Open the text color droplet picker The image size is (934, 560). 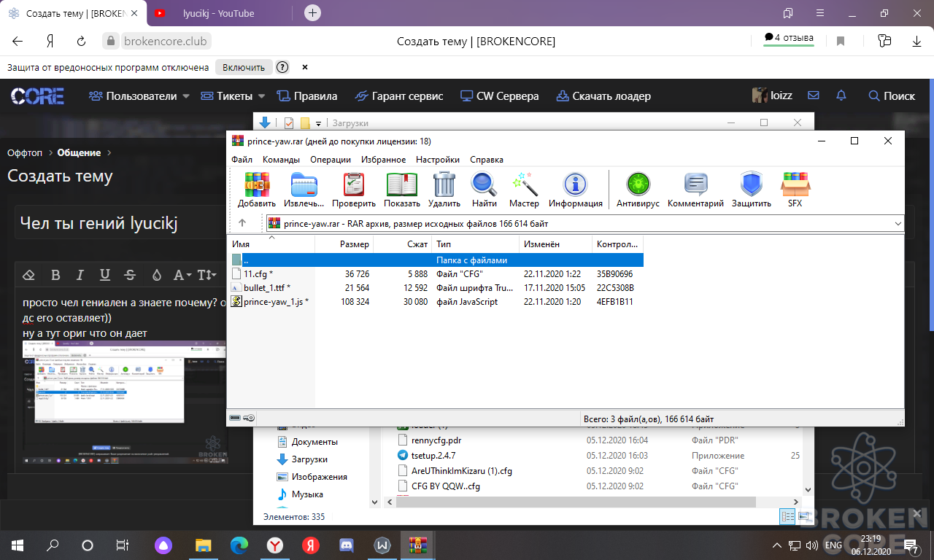click(x=156, y=275)
